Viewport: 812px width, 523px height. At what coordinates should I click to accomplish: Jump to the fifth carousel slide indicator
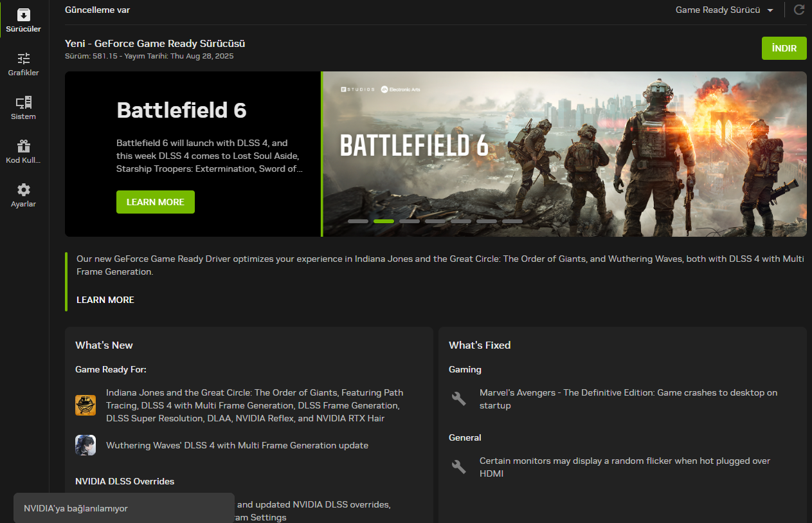click(461, 221)
